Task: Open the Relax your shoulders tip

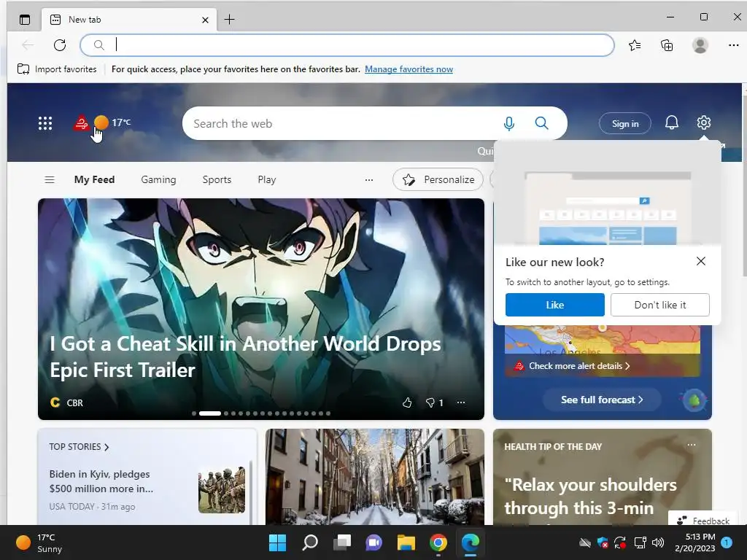Action: 590,496
